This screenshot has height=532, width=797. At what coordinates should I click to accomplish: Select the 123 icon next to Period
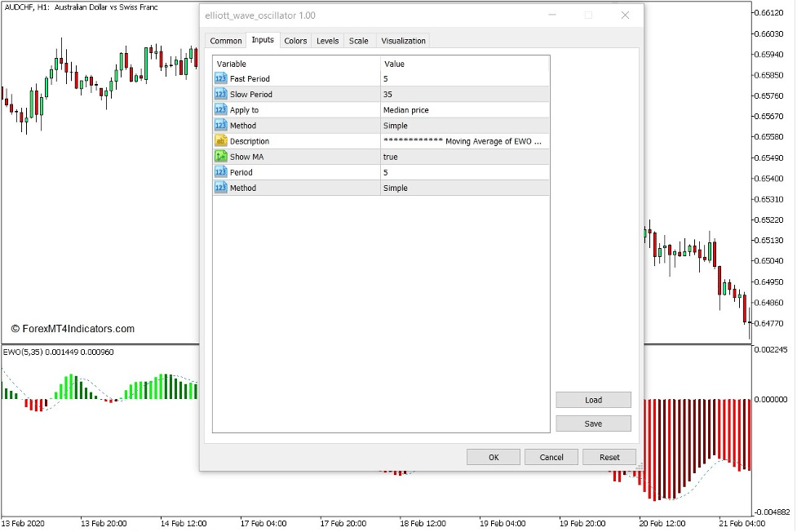tap(220, 172)
